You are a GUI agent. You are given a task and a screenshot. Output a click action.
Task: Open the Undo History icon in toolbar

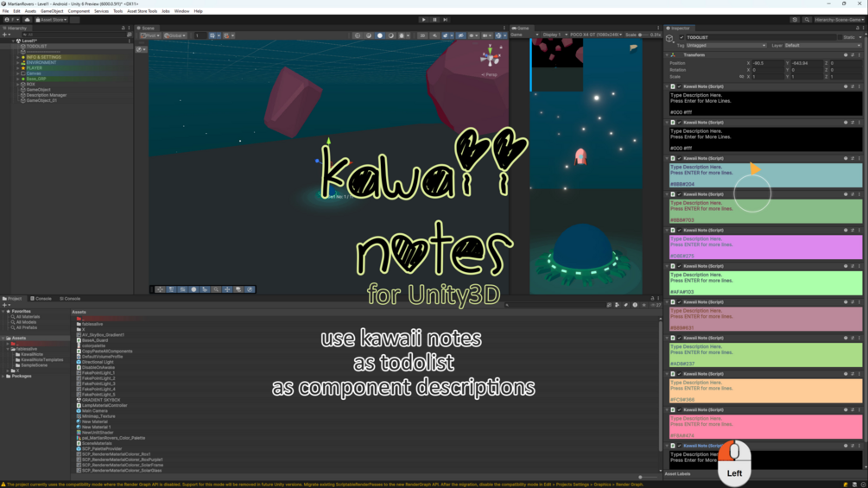[x=795, y=19]
